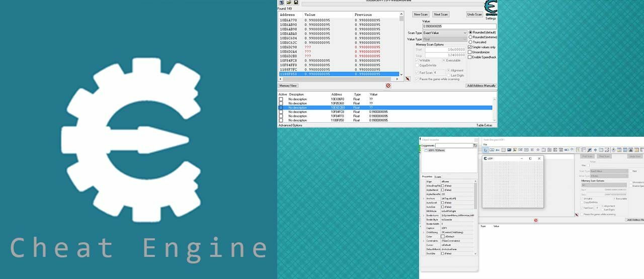
Task: Click the Start address field
Action: click(x=446, y=50)
